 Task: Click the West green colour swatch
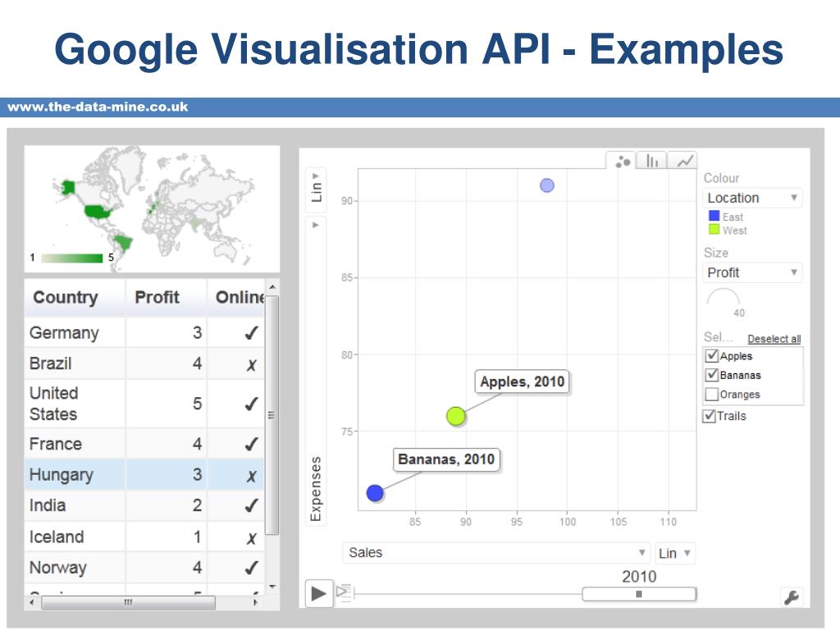[x=714, y=230]
